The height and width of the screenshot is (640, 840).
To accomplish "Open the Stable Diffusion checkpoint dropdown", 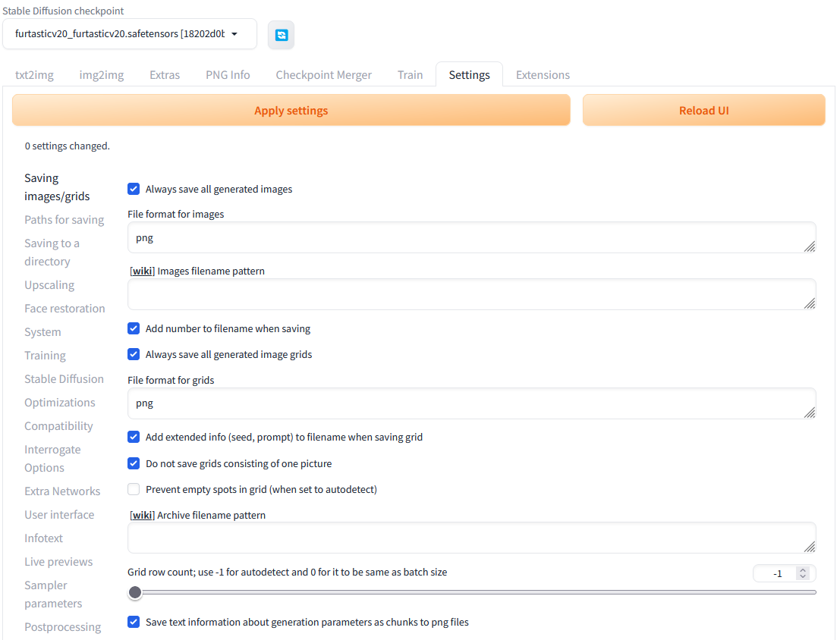I will pyautogui.click(x=130, y=33).
